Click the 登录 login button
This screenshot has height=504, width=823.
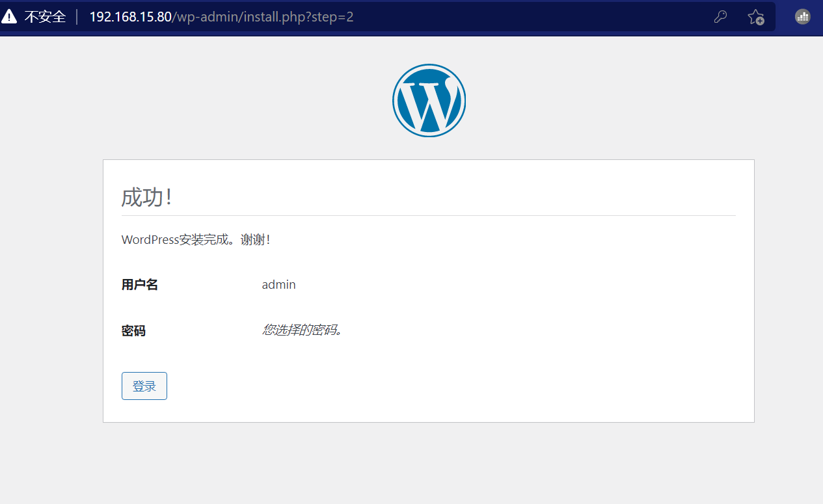pyautogui.click(x=144, y=386)
